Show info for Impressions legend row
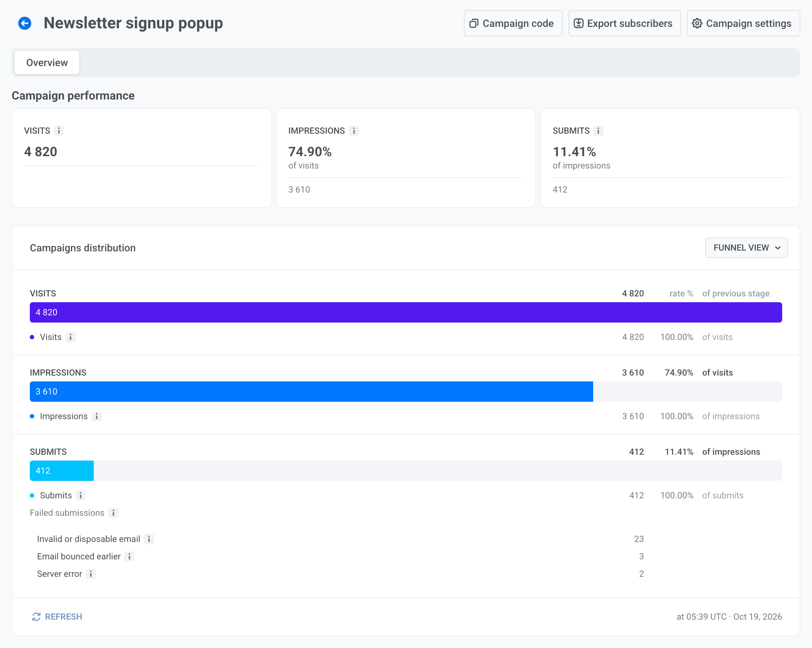 click(x=96, y=416)
